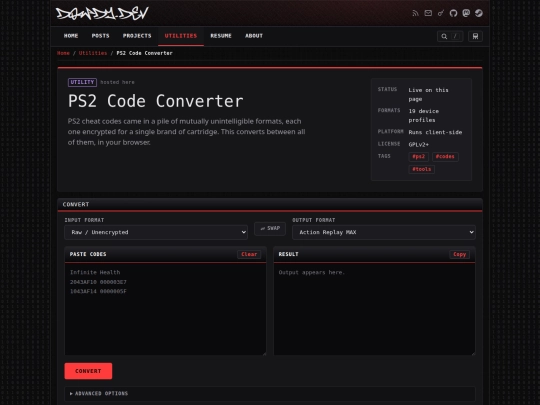Open the #codes tag
The height and width of the screenshot is (405, 540).
445,157
